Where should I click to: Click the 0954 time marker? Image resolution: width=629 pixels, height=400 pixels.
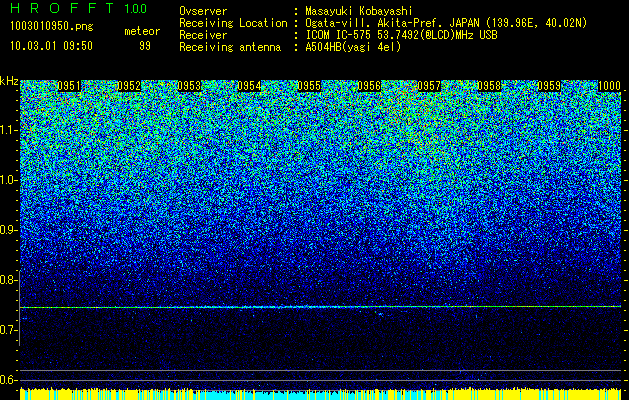[249, 86]
